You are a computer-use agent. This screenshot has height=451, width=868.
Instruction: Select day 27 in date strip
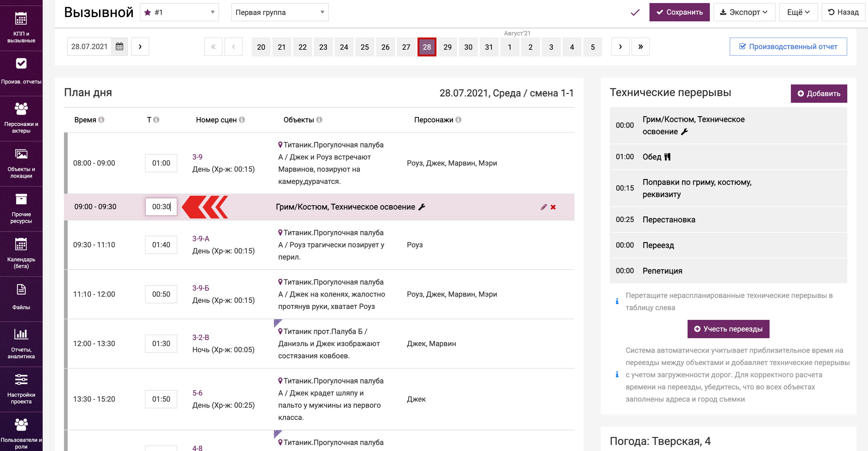point(406,47)
